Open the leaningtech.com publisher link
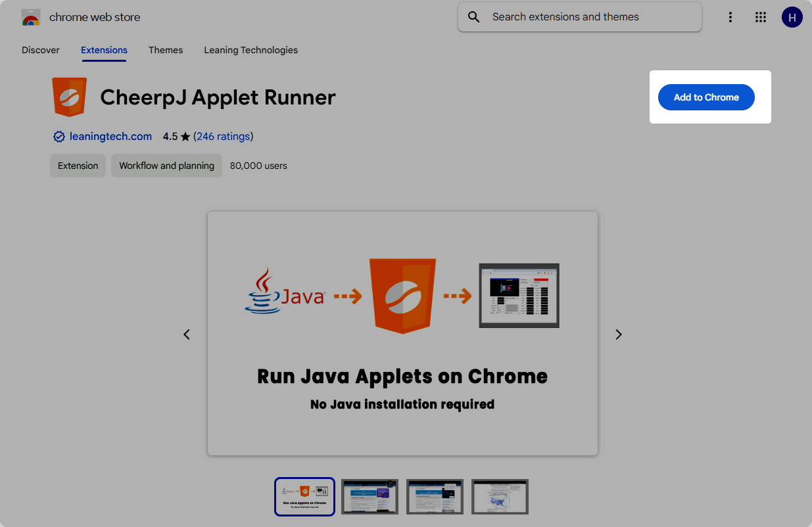The image size is (812, 527). coord(110,137)
